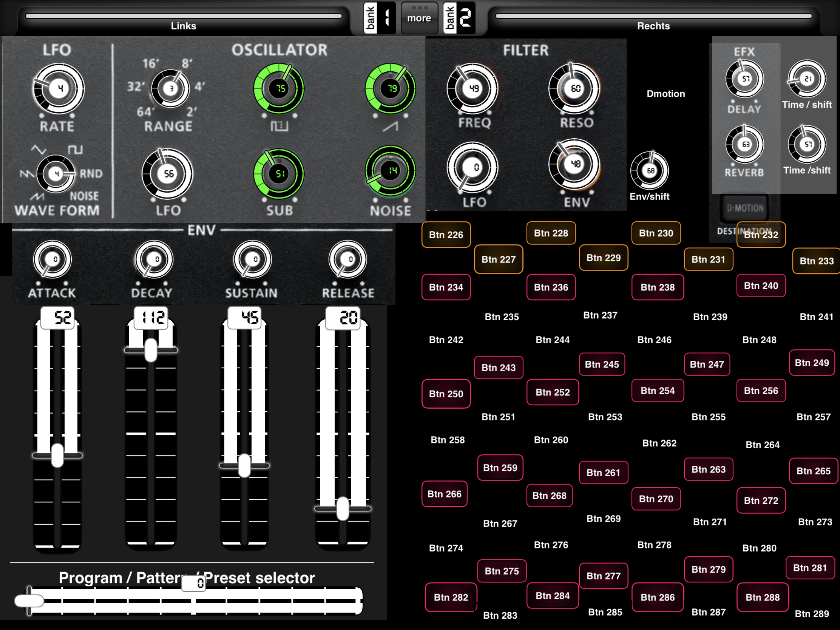This screenshot has height=630, width=840.
Task: Click the green Sub oscillator knob
Action: [x=279, y=173]
